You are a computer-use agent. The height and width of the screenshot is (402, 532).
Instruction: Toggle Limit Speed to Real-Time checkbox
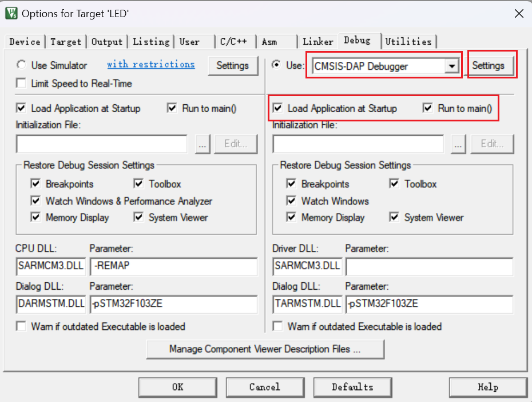pos(21,83)
